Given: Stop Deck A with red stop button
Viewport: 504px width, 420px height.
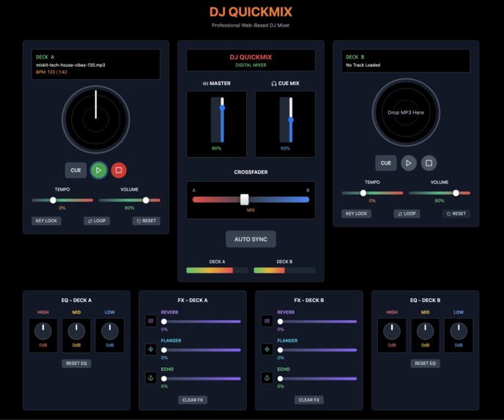Looking at the screenshot, I should pyautogui.click(x=119, y=170).
